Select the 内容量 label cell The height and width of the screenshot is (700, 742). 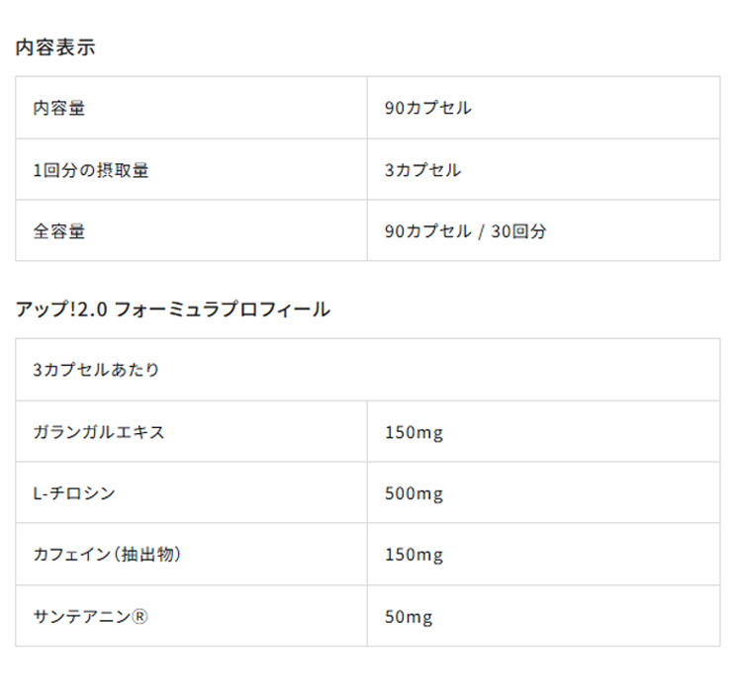point(59,108)
